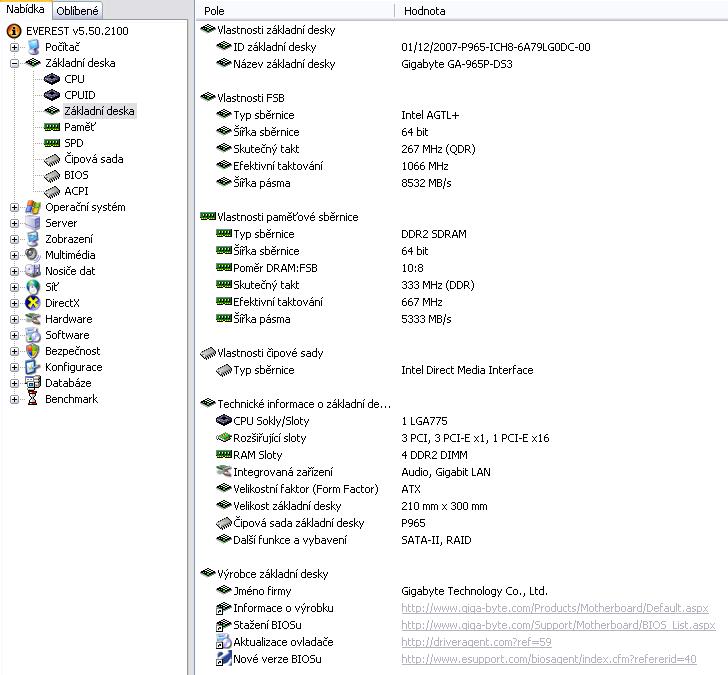
Task: Expand the Server tree node
Action: coord(14,223)
